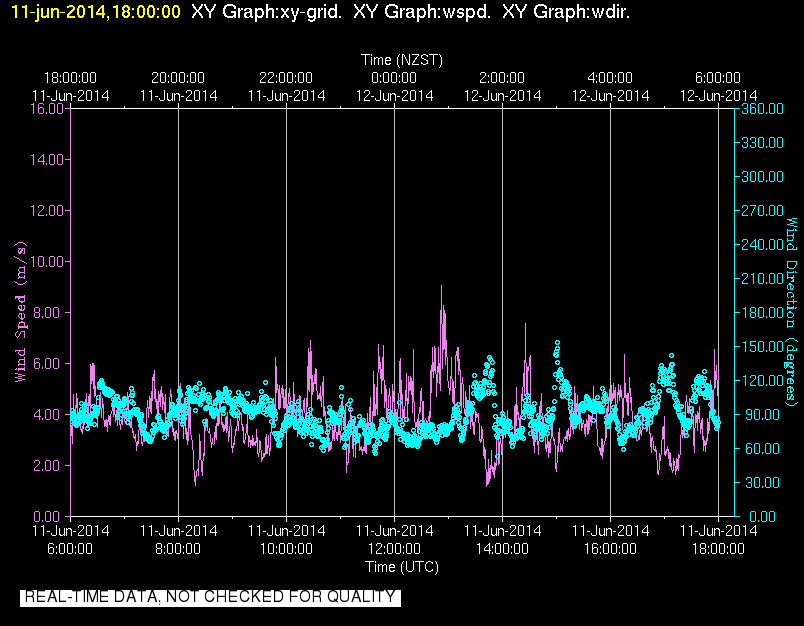Click the 16.00 wind speed tick label
The image size is (804, 626).
coord(47,108)
